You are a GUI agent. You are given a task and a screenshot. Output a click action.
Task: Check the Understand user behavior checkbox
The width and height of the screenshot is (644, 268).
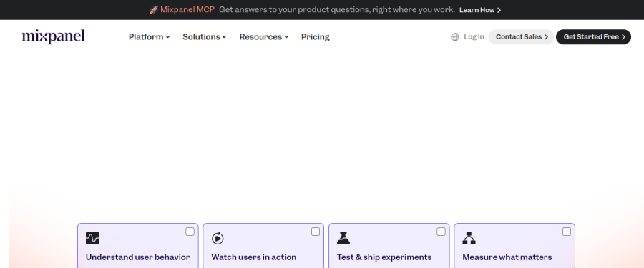(190, 232)
